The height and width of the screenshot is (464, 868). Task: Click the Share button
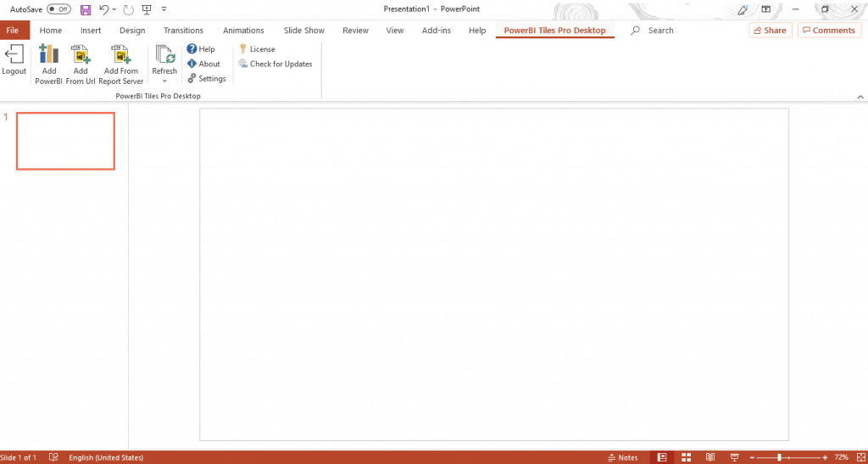pos(771,31)
